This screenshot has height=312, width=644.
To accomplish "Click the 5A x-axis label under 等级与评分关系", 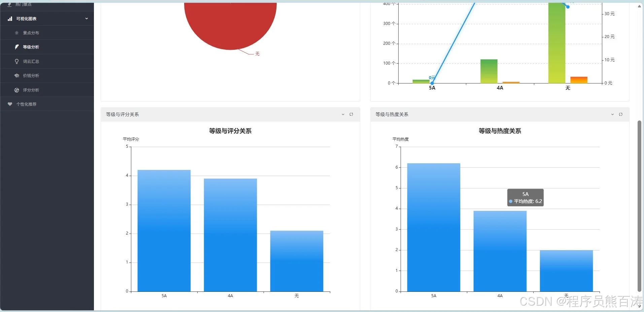I will coord(164,296).
